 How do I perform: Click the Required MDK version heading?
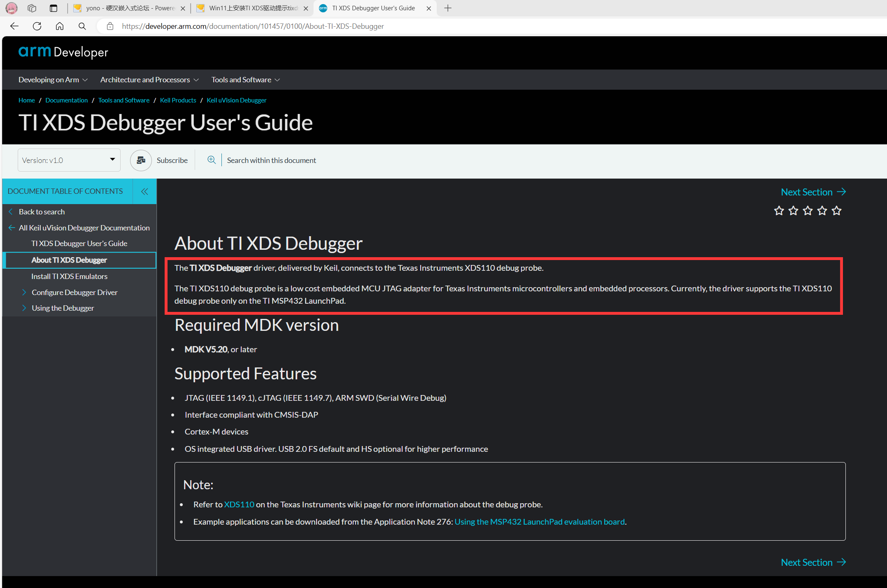[256, 325]
